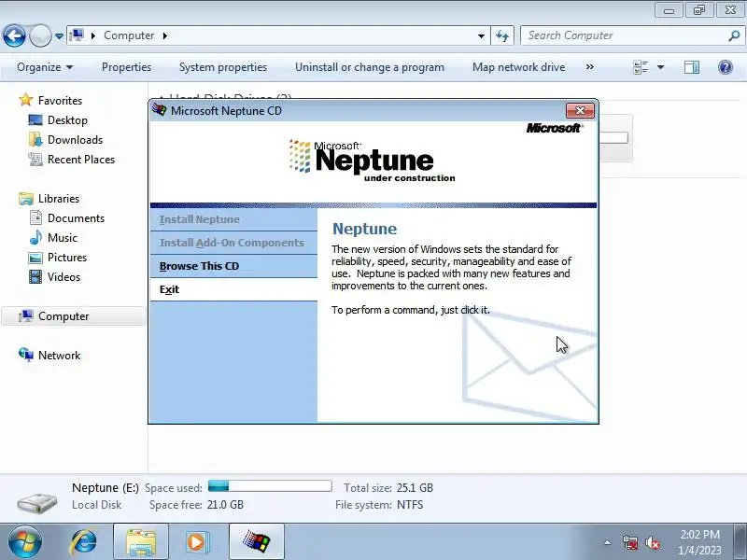Open Desktop in Favorites
This screenshot has width=747, height=560.
pyautogui.click(x=67, y=120)
